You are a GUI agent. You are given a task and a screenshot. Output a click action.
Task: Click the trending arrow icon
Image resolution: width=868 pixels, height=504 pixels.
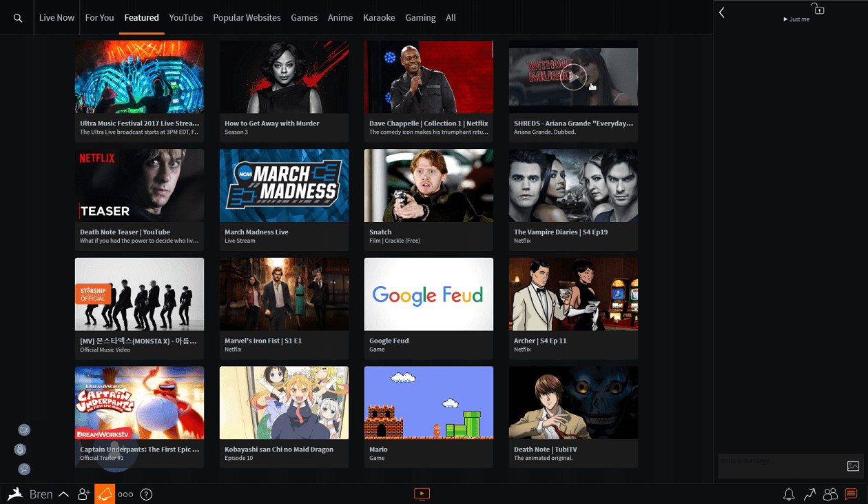click(x=809, y=494)
